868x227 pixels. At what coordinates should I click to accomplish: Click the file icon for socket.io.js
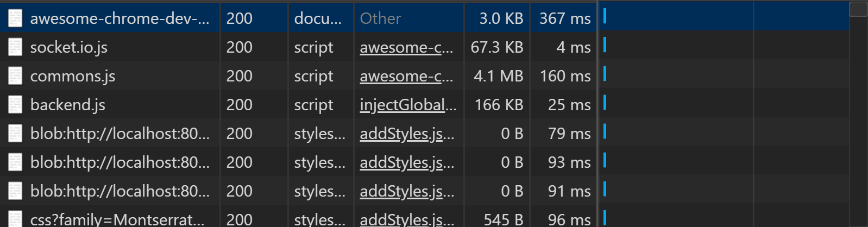pos(15,47)
